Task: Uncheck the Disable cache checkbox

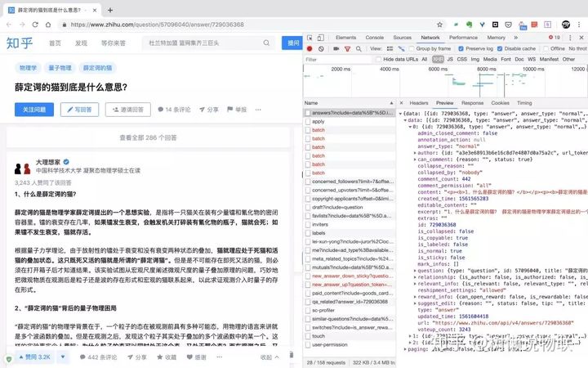Action: point(500,48)
